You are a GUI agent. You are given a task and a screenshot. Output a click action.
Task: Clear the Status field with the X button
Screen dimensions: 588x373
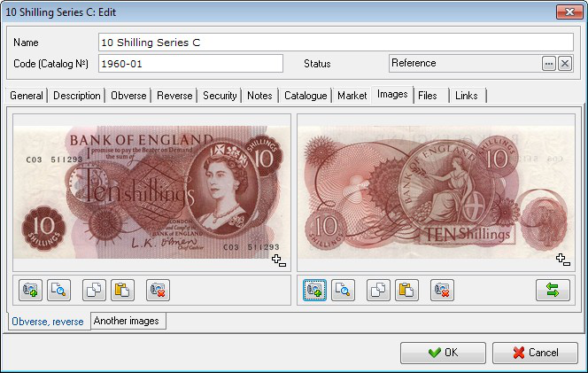pyautogui.click(x=565, y=64)
